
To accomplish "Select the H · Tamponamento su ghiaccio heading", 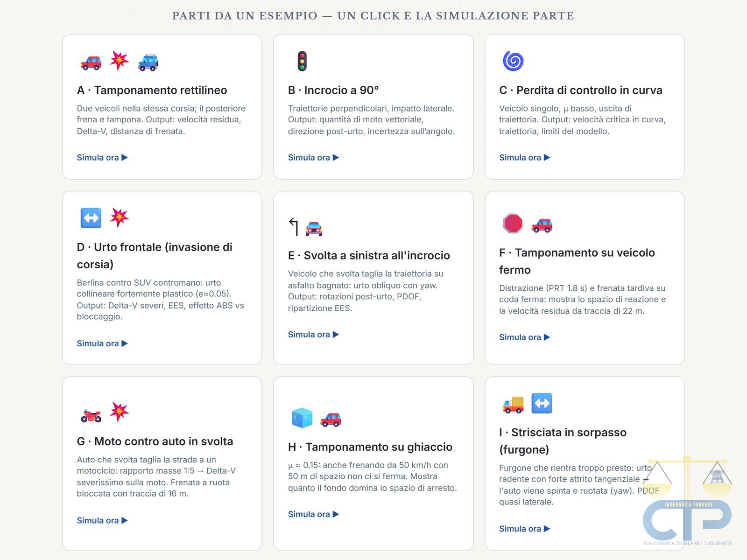I will coord(370,447).
